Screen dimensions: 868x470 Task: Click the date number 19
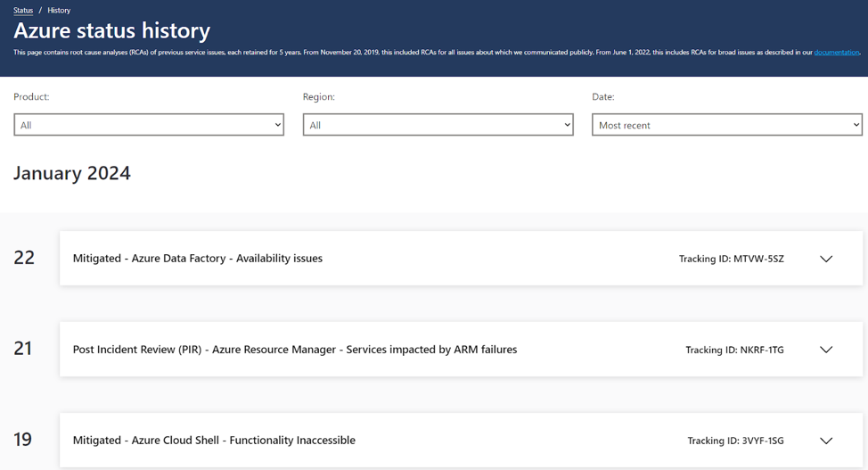click(23, 440)
